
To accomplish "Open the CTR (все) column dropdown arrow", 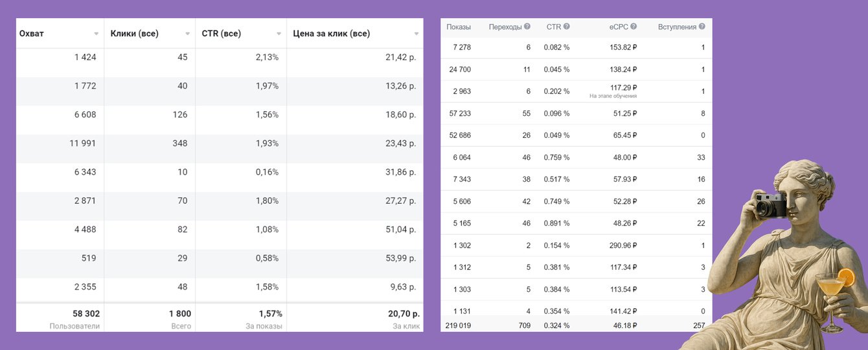I will click(279, 34).
